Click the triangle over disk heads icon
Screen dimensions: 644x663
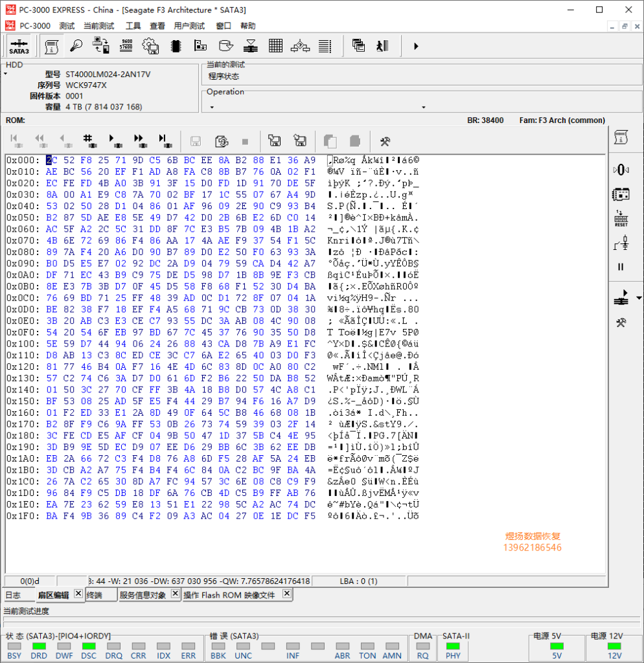coord(251,46)
